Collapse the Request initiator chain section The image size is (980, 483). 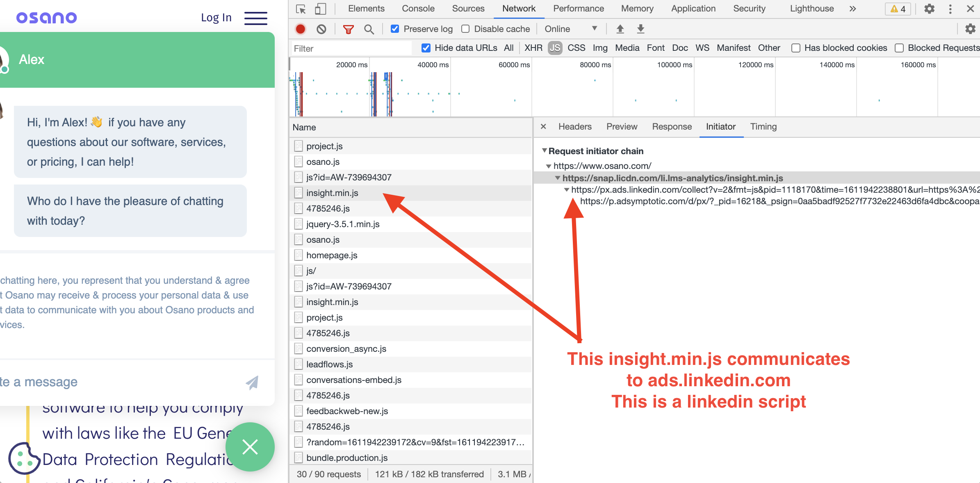[545, 151]
